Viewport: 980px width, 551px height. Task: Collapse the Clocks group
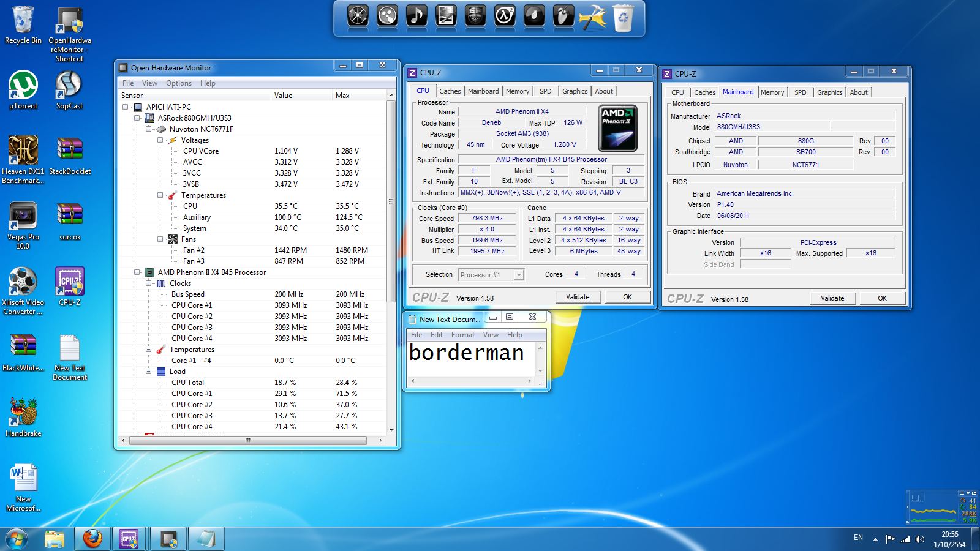tap(149, 283)
